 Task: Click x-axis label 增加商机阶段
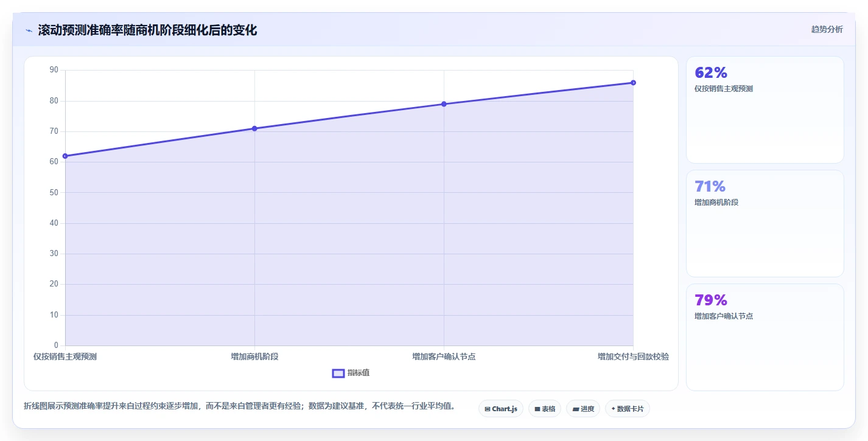click(254, 356)
